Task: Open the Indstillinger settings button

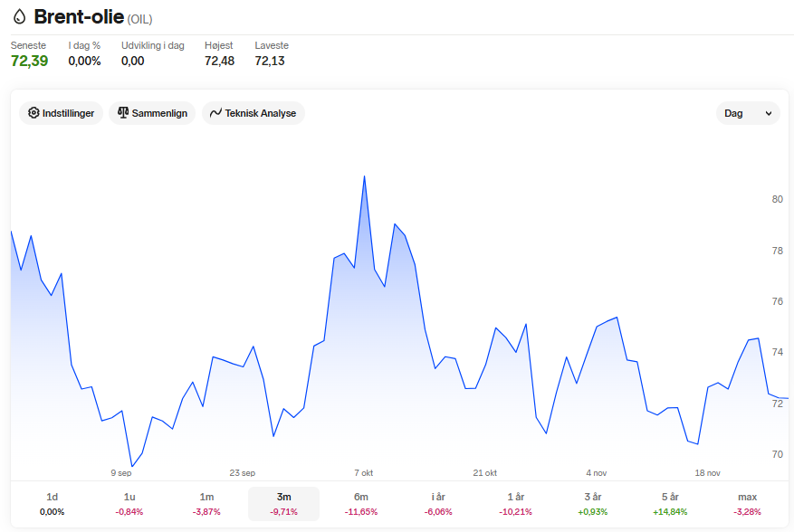Action: pyautogui.click(x=62, y=113)
